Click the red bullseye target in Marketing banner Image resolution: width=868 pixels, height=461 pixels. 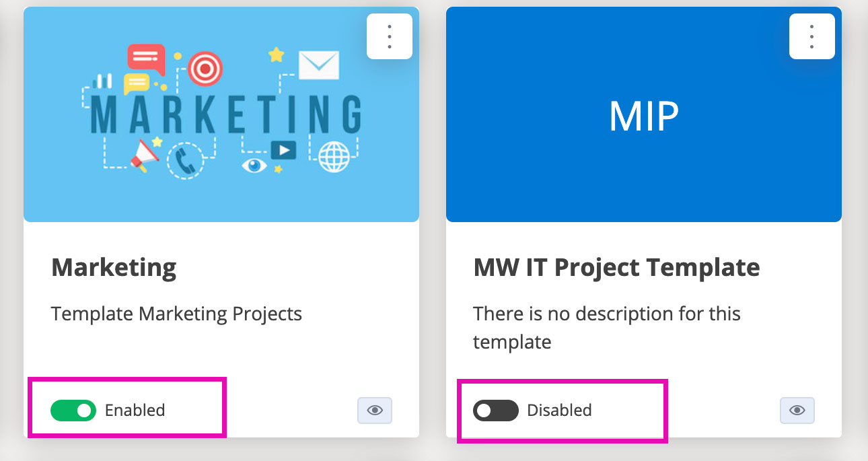click(x=205, y=69)
